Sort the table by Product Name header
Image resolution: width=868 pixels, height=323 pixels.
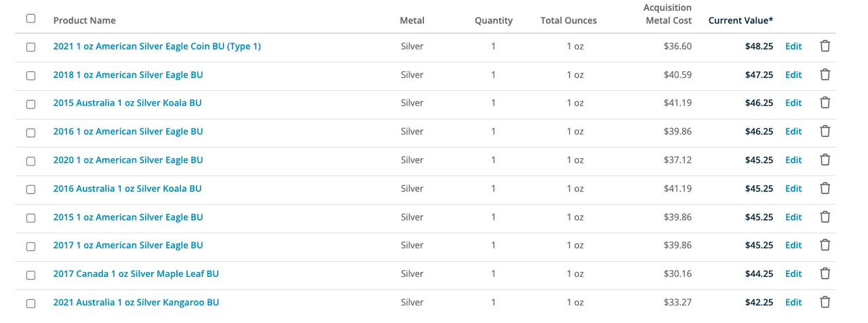[84, 20]
